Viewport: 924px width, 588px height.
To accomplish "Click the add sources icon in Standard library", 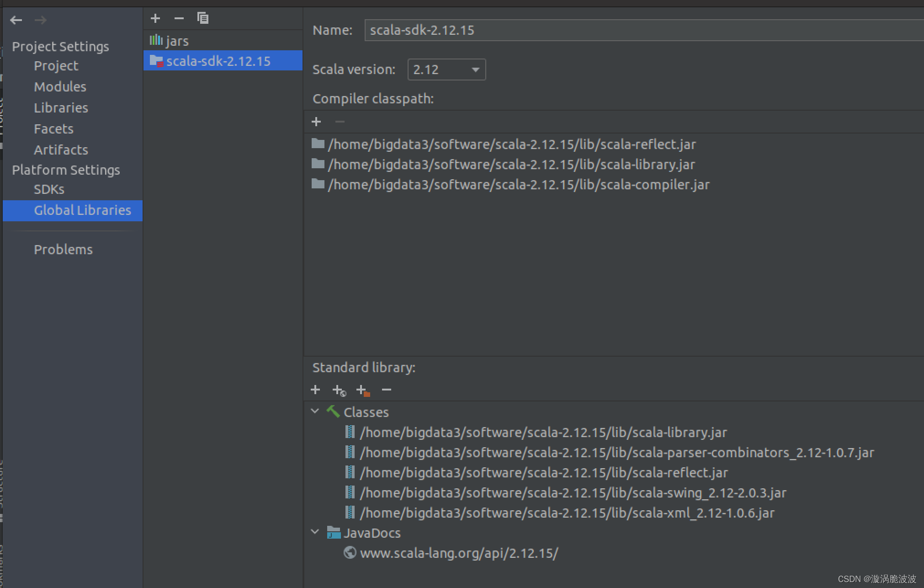I will [x=362, y=389].
